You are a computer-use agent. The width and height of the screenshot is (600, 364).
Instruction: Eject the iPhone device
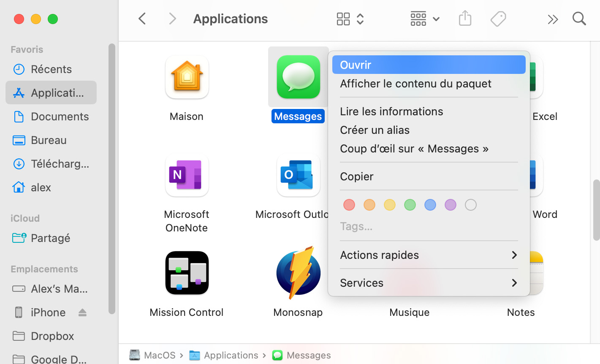point(82,312)
